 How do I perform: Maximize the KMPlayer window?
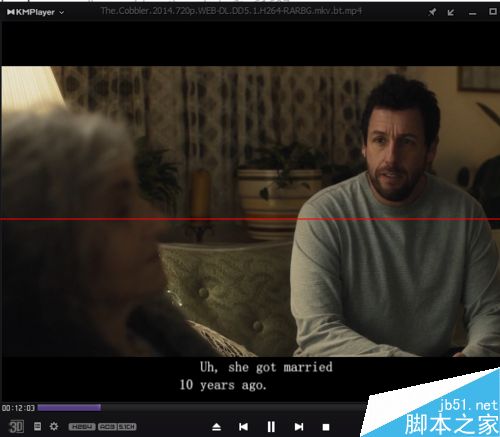[x=493, y=12]
